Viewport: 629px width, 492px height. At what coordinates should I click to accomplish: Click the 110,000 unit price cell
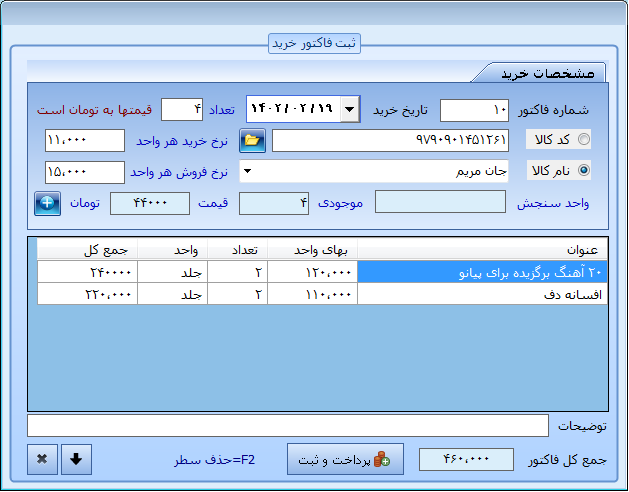[312, 294]
